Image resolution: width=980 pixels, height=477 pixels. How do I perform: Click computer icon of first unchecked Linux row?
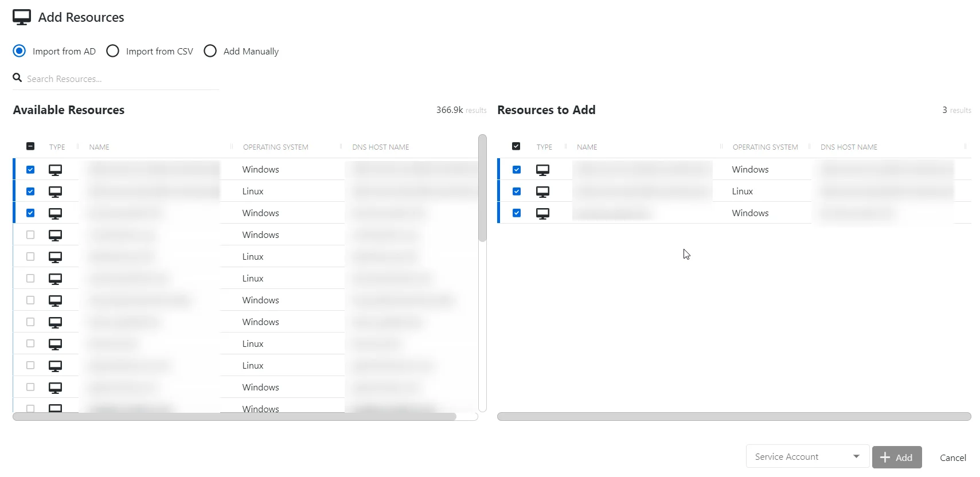point(55,257)
